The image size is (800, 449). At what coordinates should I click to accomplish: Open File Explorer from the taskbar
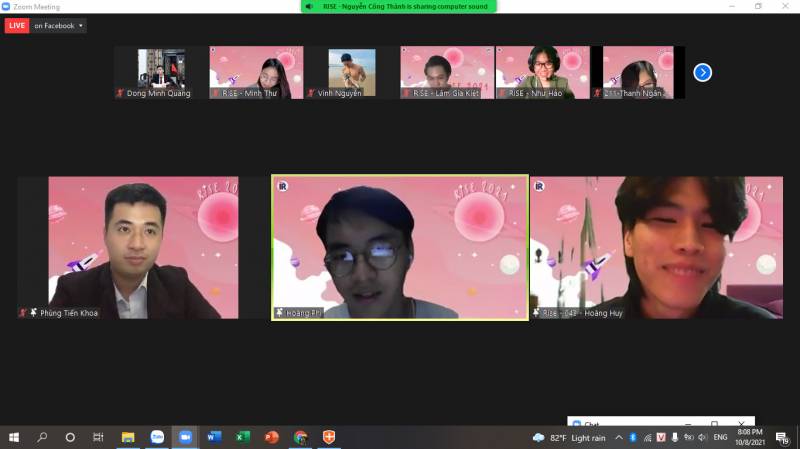(128, 437)
